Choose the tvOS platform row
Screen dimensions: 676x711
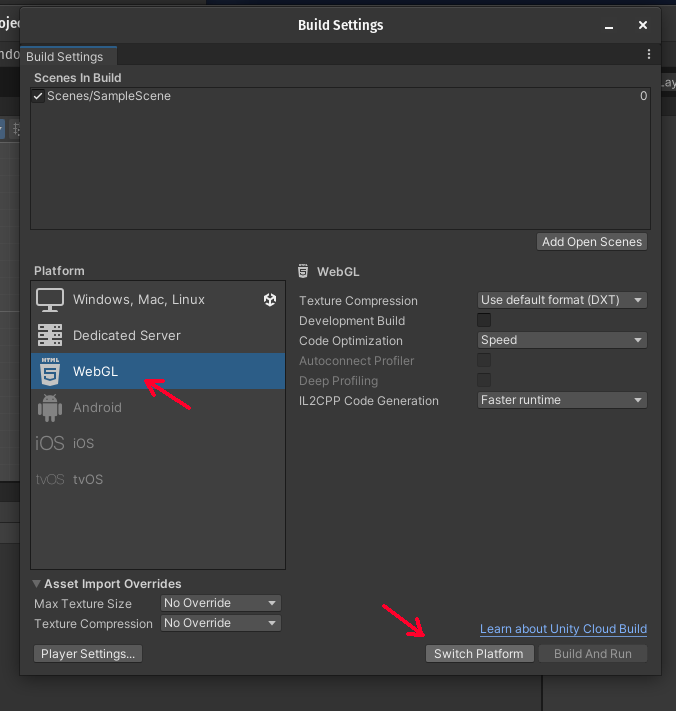(158, 479)
